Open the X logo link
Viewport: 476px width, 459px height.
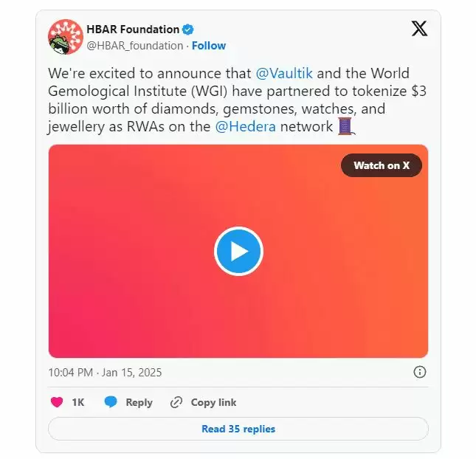coord(418,29)
